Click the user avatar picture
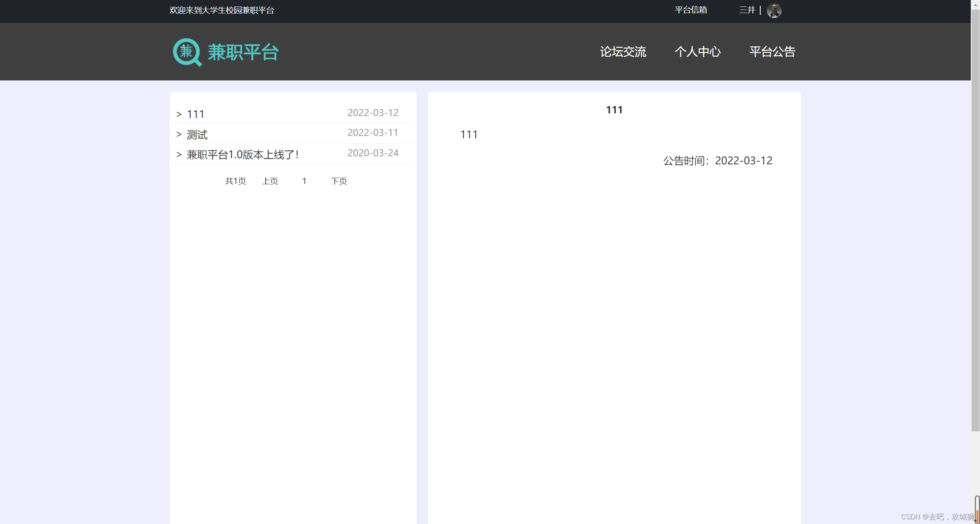 click(x=774, y=11)
